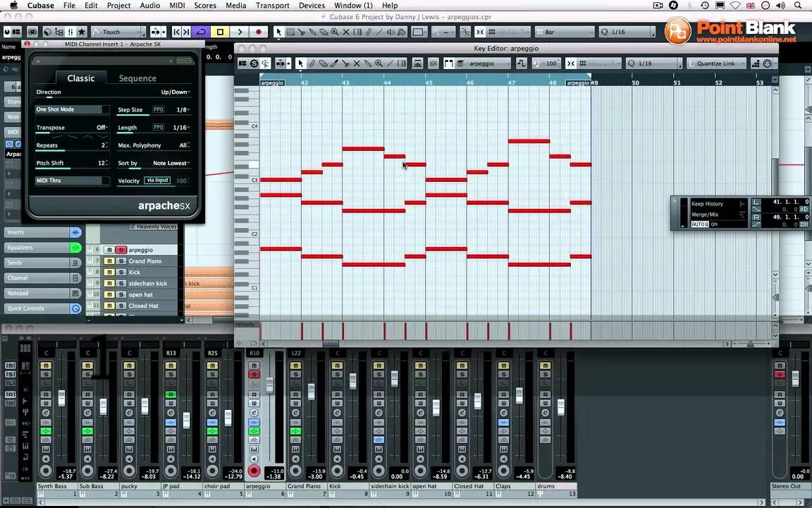The image size is (812, 508).
Task: Adjust the Stereo Out volume fader
Action: (795, 378)
